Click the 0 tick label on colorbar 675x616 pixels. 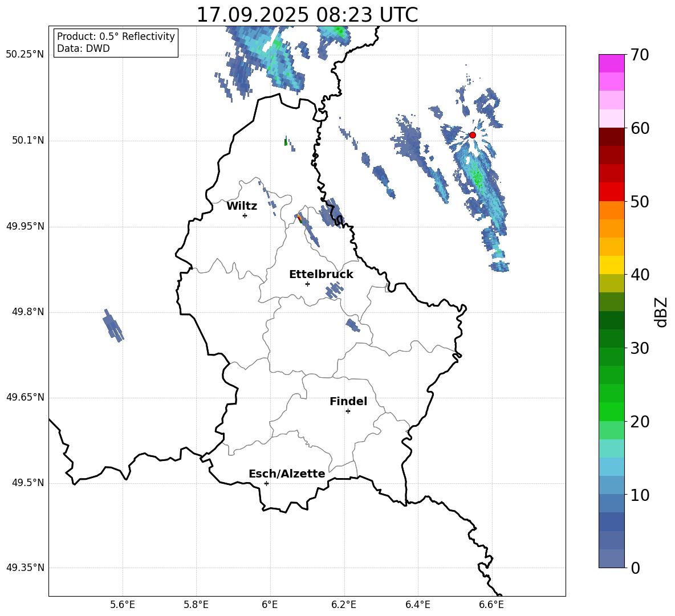point(635,568)
